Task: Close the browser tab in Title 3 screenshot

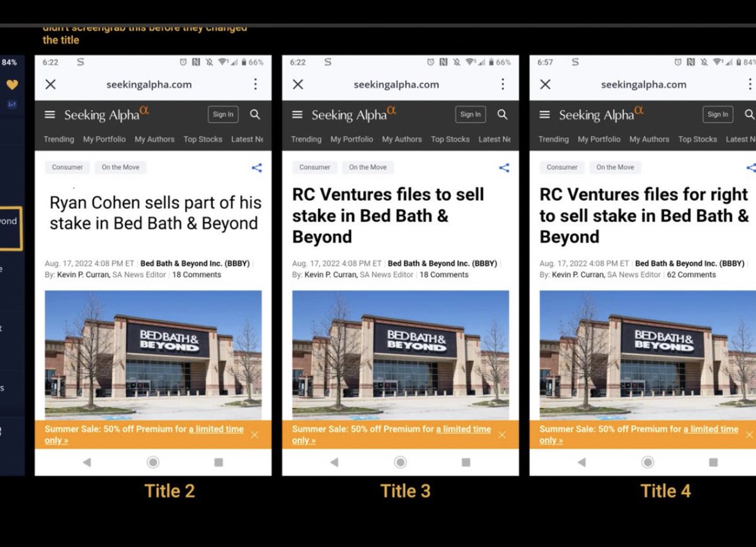Action: click(298, 84)
